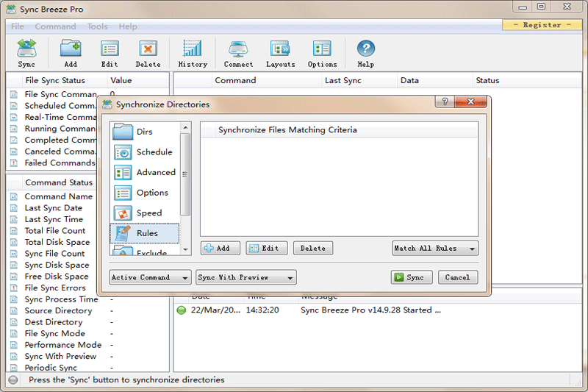Select the Speed page in dialog sidebar
This screenshot has height=392, width=588.
(145, 213)
